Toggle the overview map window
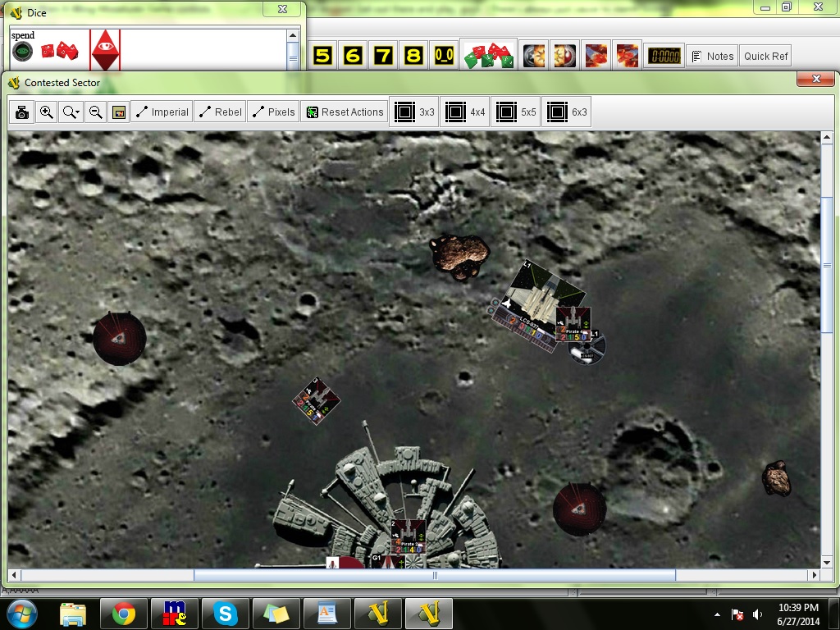Screen dimensions: 840x630 (x=119, y=112)
